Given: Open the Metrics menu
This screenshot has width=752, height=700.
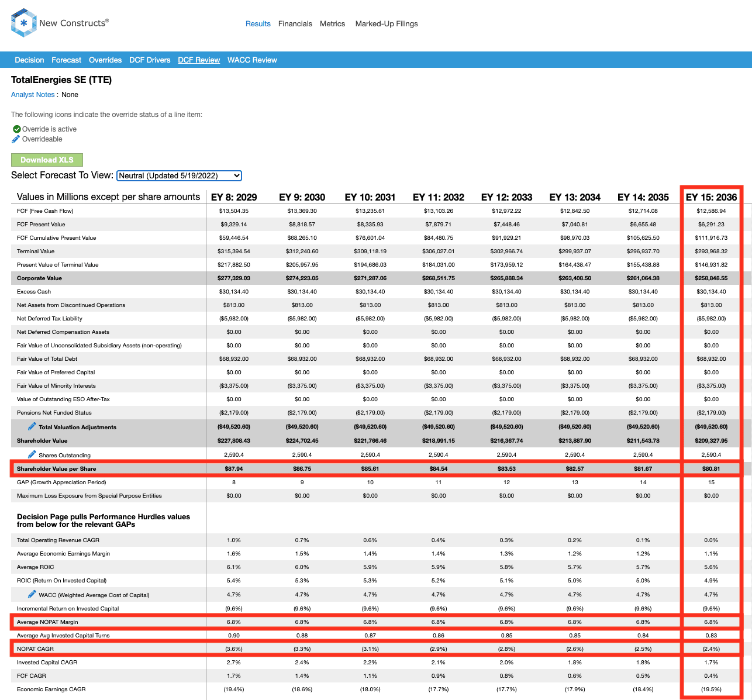Looking at the screenshot, I should pyautogui.click(x=332, y=24).
